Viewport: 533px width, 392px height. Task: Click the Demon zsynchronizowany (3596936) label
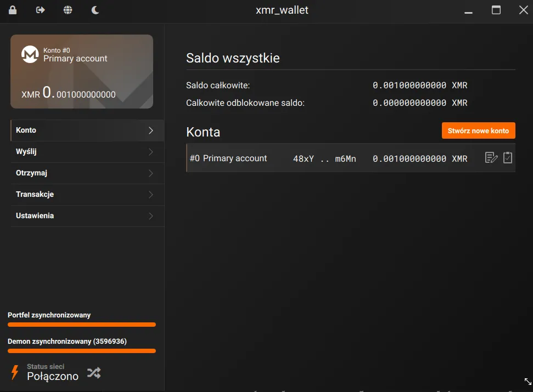point(68,342)
